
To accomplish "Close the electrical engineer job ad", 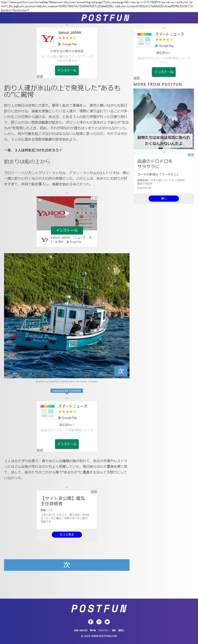I will (95, 491).
